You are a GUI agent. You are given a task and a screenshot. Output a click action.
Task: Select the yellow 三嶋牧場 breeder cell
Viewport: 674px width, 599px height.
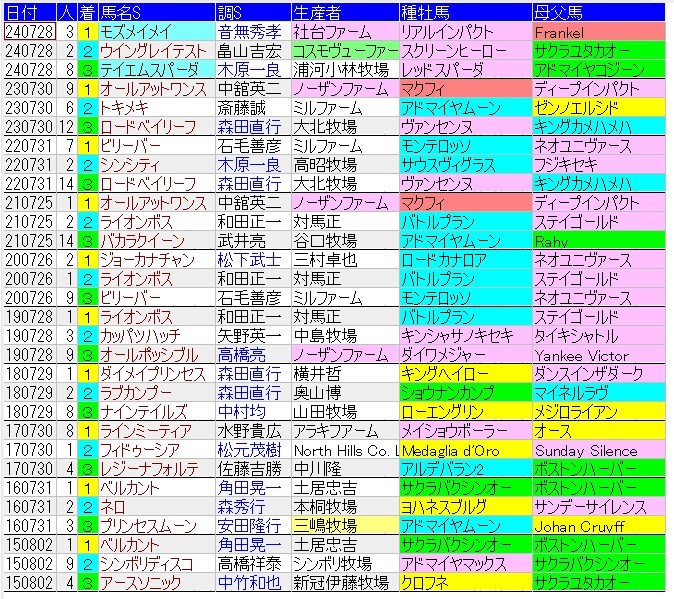[345, 526]
